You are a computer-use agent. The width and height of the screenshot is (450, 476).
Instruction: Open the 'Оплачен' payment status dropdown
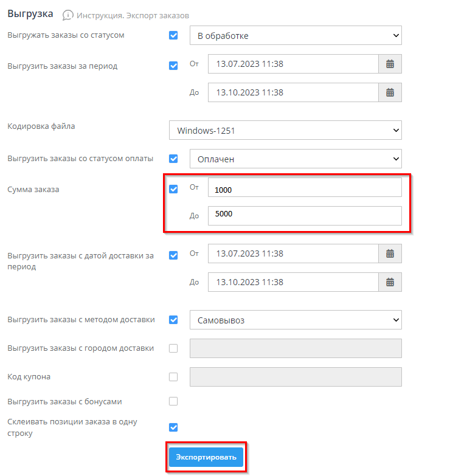296,159
